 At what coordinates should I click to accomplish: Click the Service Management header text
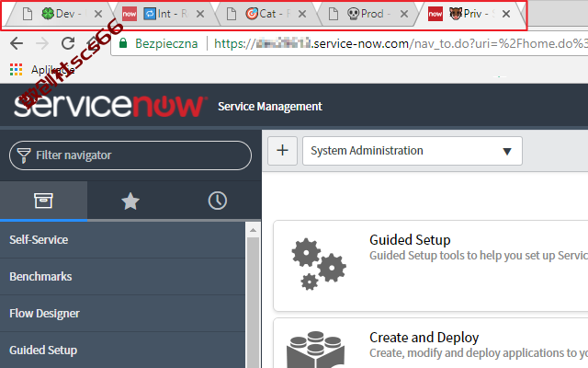(x=270, y=107)
